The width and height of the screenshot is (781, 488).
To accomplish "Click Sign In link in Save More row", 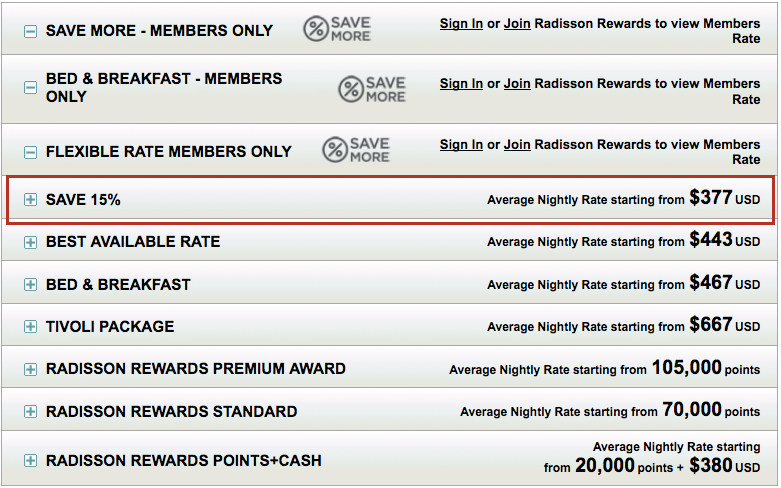I will pos(461,23).
